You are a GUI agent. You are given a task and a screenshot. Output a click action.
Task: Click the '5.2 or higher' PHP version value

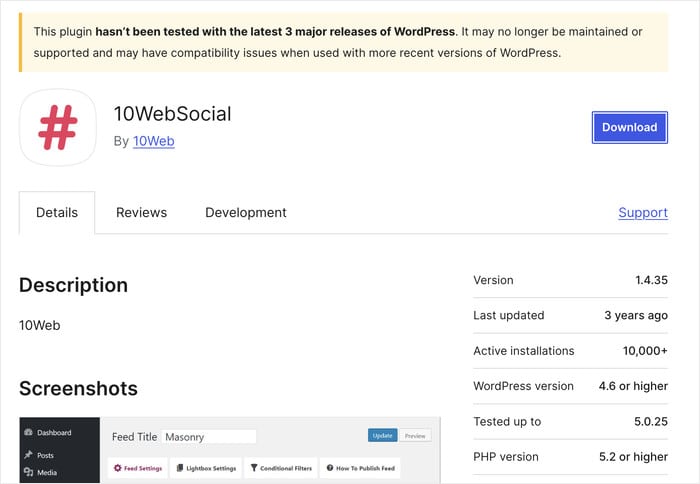[x=633, y=456]
